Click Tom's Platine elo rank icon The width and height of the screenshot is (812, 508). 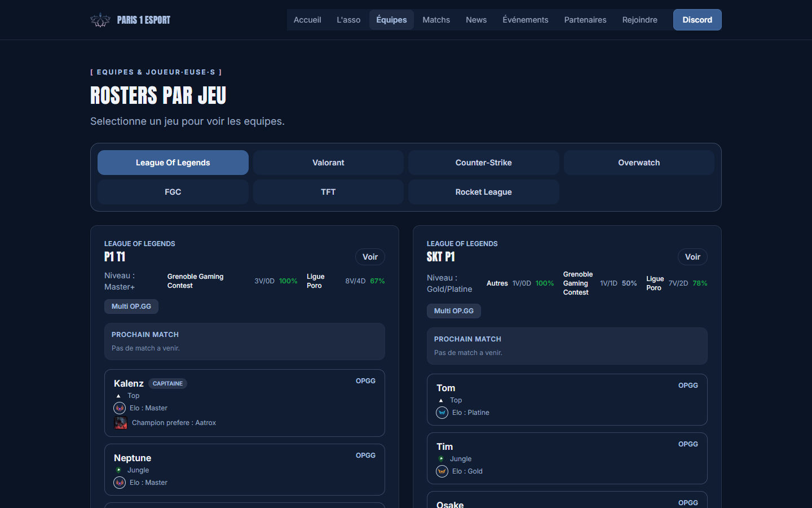coord(442,413)
